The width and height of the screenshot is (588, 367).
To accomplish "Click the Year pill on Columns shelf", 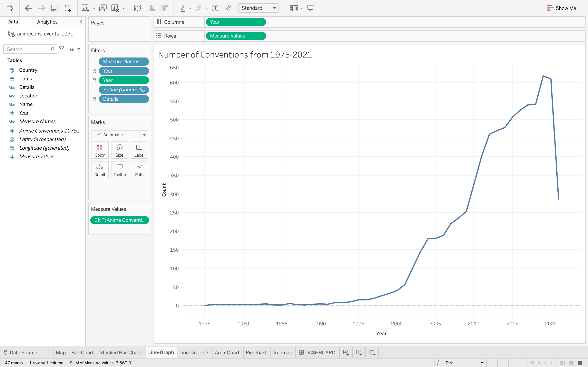I will [236, 22].
